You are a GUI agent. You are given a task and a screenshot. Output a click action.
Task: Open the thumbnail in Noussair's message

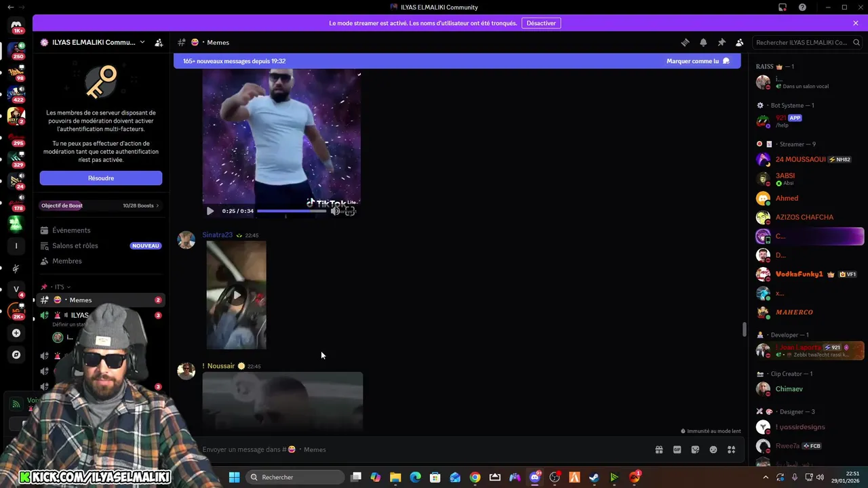pos(283,401)
